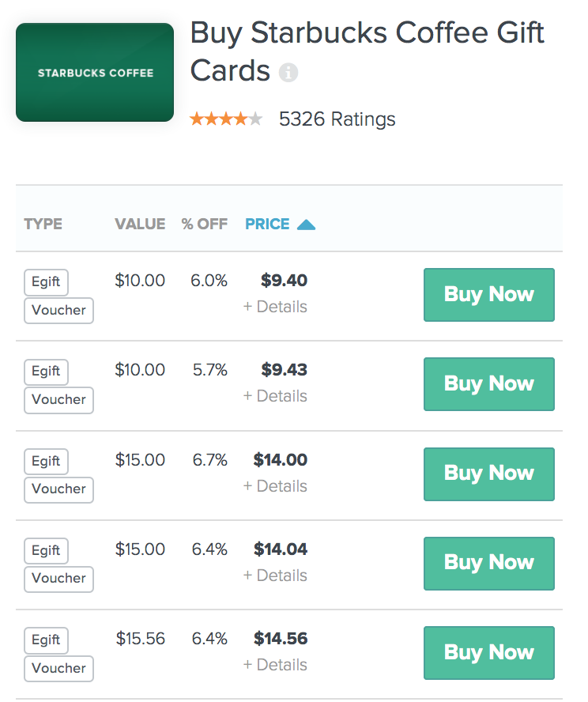Click the Voucher tag in $14.04 row
The height and width of the screenshot is (702, 588).
(x=58, y=579)
